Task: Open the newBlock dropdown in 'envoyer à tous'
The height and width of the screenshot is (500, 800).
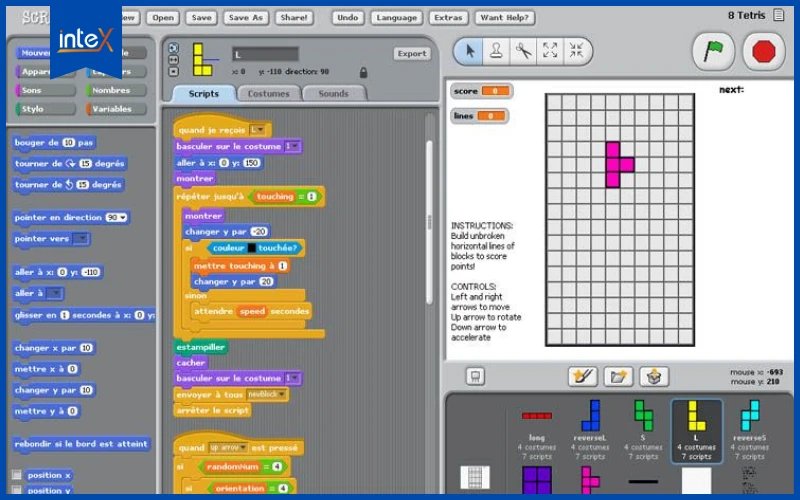Action: 266,394
